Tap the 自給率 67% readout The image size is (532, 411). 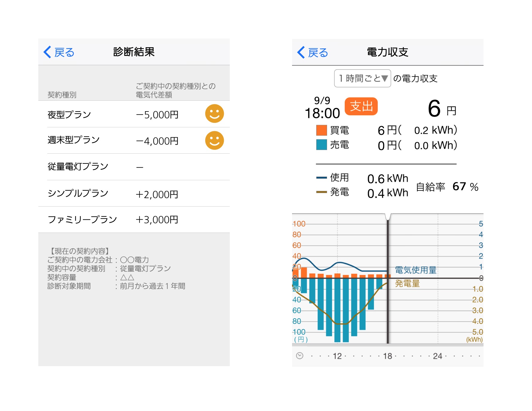click(447, 187)
